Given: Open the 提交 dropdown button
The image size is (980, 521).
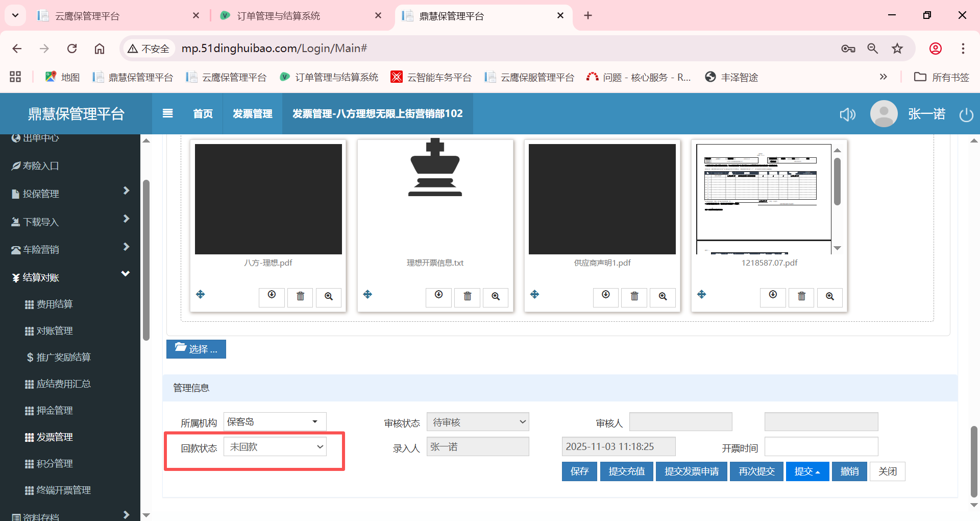Looking at the screenshot, I should tap(807, 471).
